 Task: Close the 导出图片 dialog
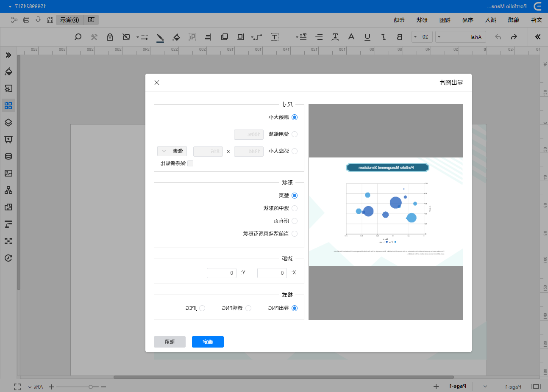(x=157, y=83)
